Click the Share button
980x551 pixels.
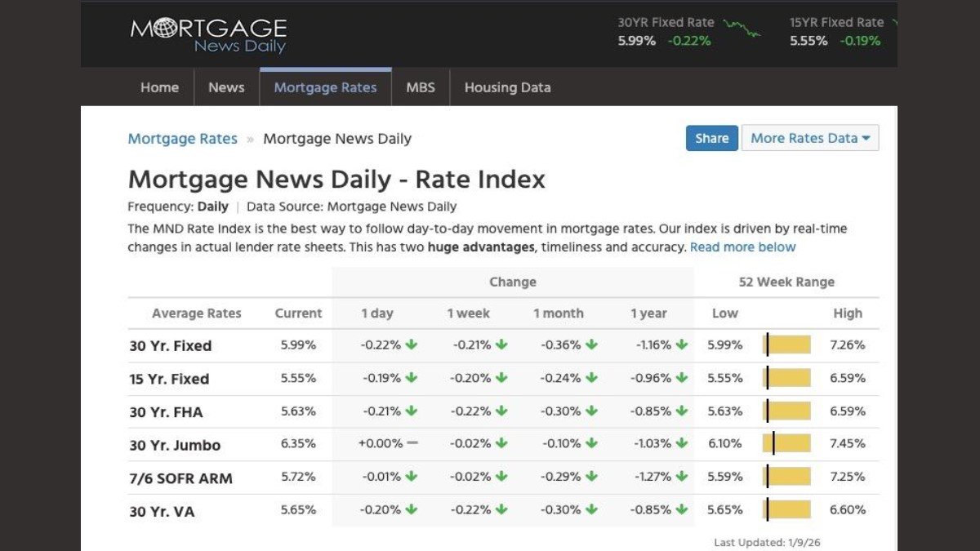711,138
